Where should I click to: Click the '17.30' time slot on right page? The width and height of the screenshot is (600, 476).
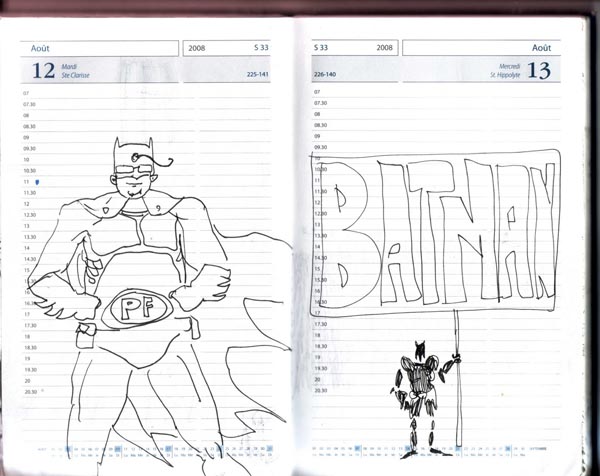(320, 324)
